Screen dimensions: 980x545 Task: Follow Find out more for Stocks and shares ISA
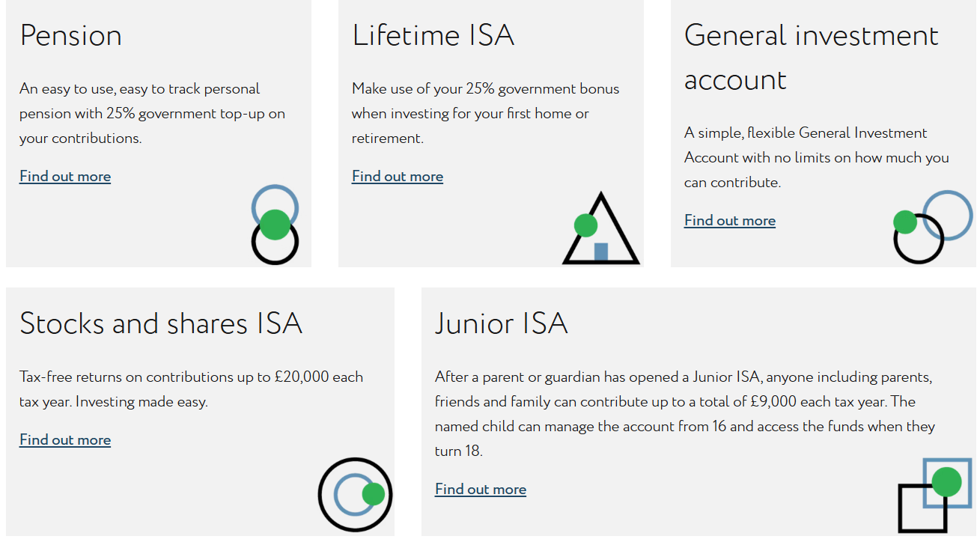65,440
